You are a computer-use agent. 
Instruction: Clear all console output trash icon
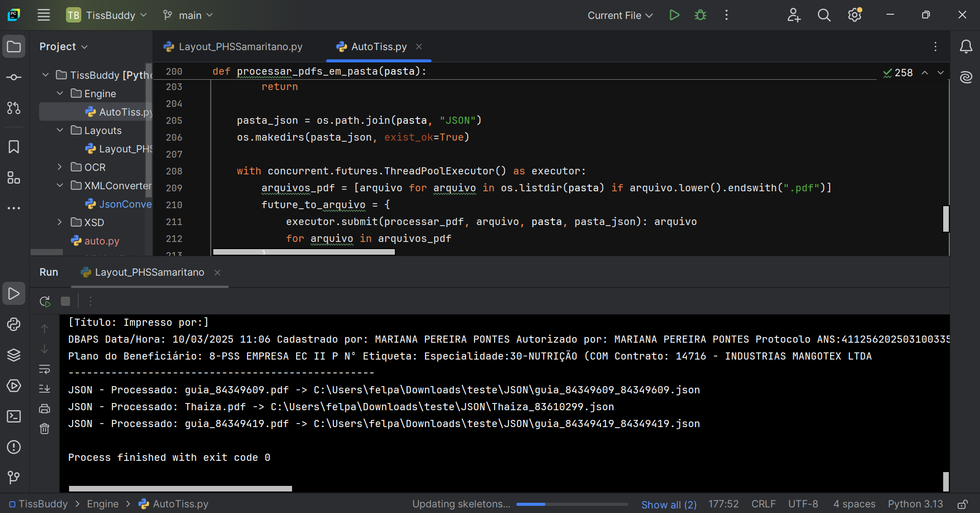[44, 429]
